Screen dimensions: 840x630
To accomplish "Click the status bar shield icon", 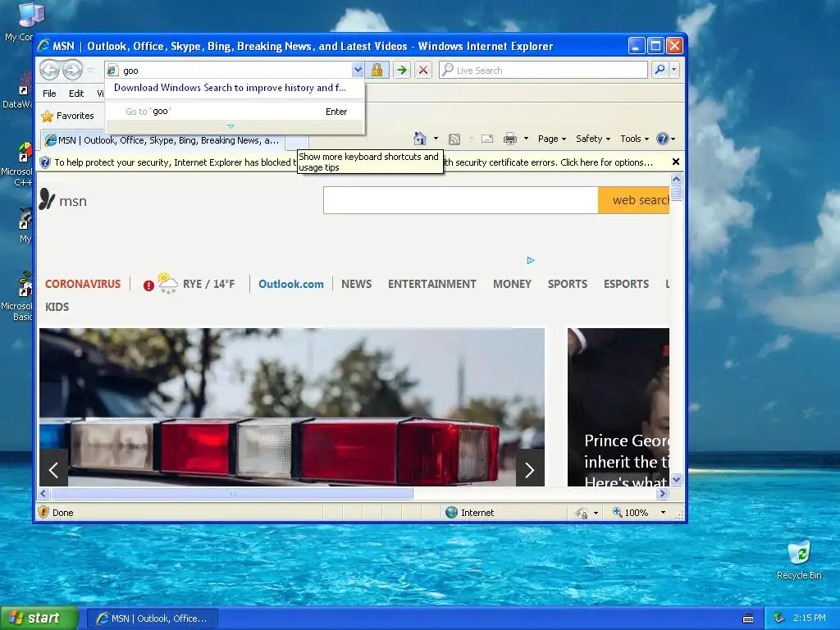I will [43, 512].
